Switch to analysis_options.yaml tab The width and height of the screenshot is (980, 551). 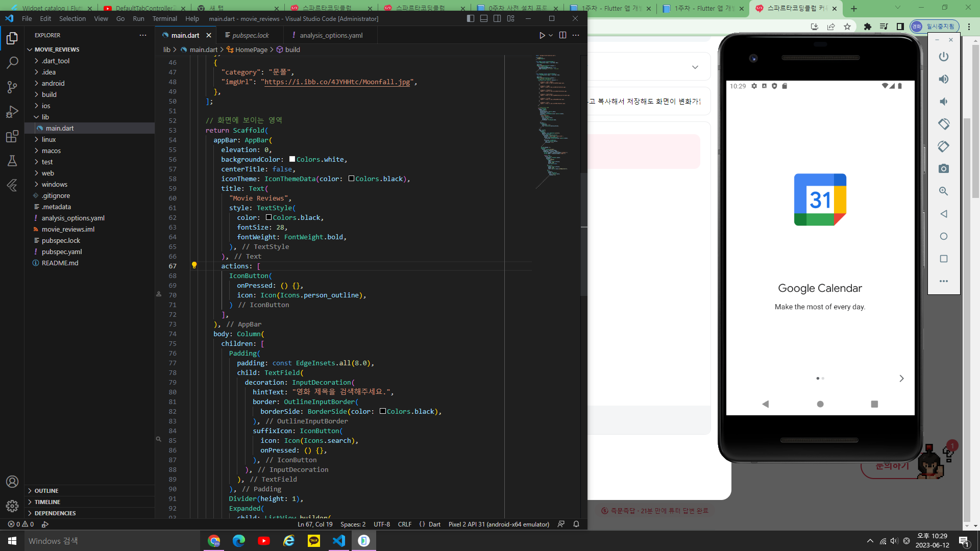tap(331, 35)
